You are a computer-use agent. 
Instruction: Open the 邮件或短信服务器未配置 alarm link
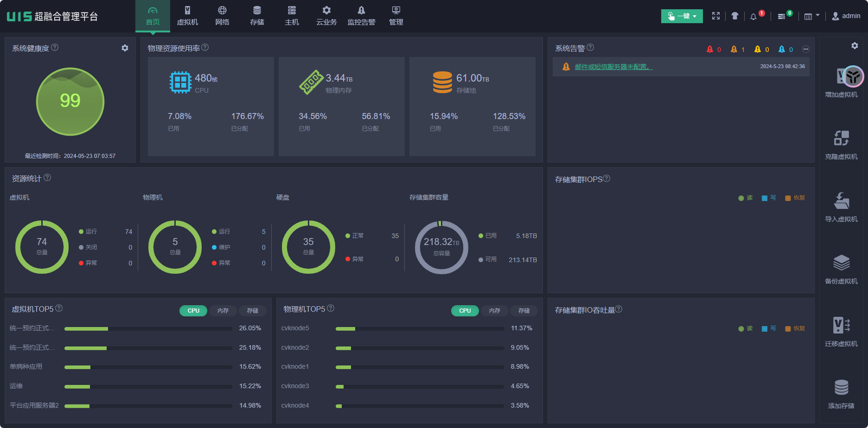(x=614, y=67)
